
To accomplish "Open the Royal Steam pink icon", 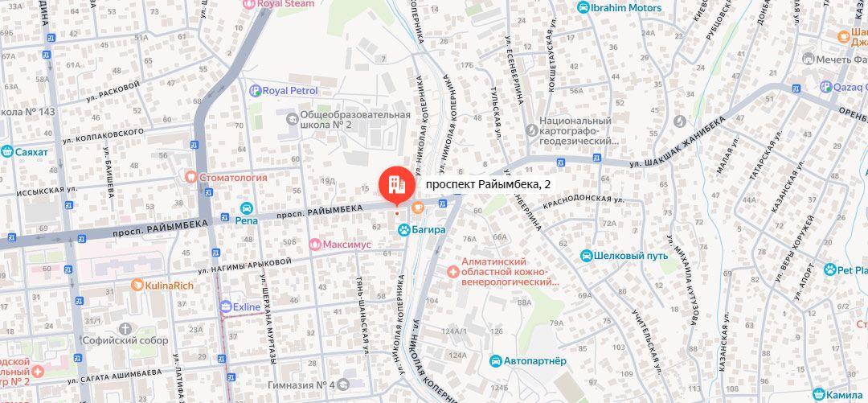I will [250, 4].
